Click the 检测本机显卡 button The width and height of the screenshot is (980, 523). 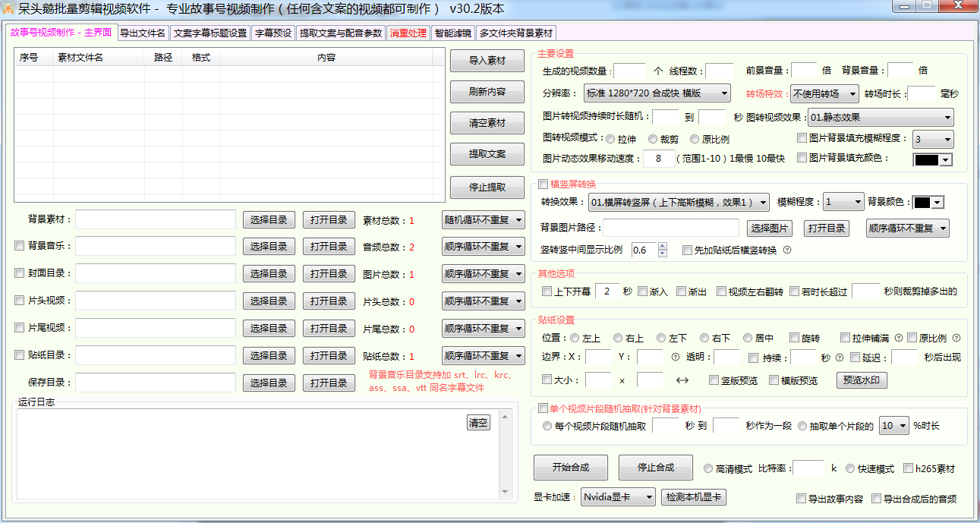694,497
